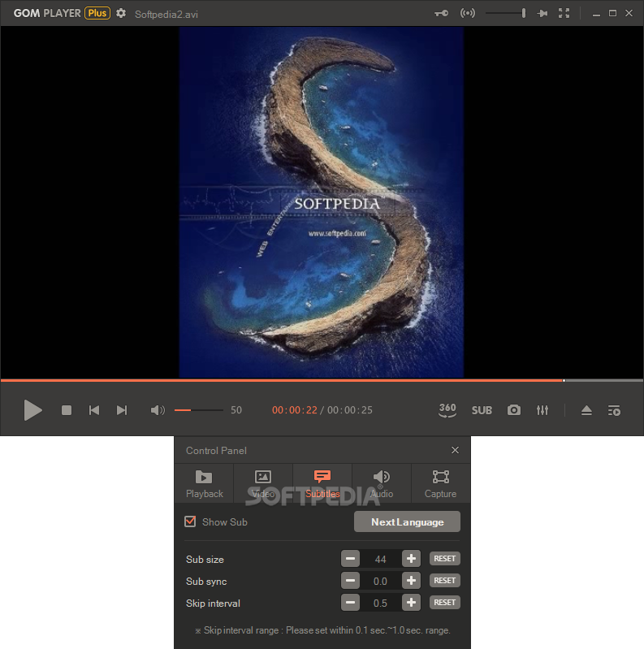Reset the Sub size

coord(444,558)
